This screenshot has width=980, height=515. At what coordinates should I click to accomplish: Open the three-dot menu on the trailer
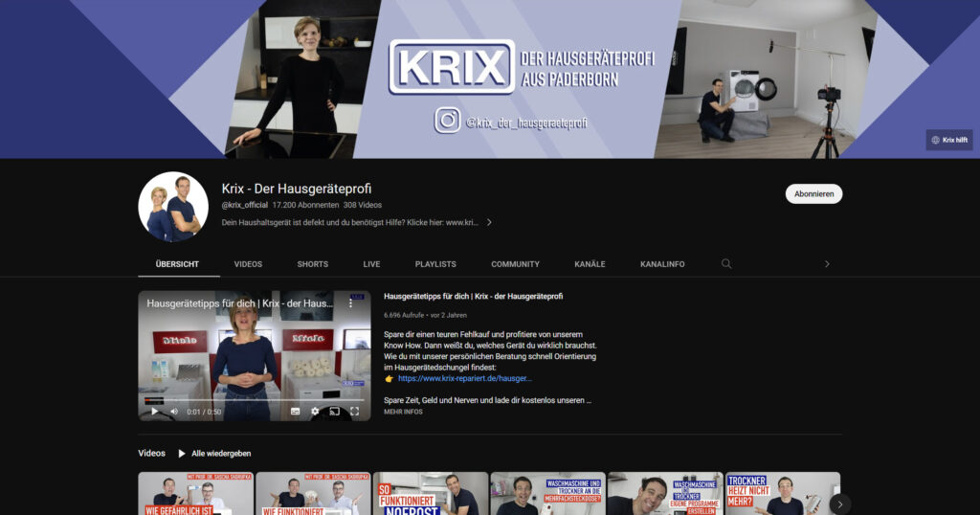(x=350, y=303)
